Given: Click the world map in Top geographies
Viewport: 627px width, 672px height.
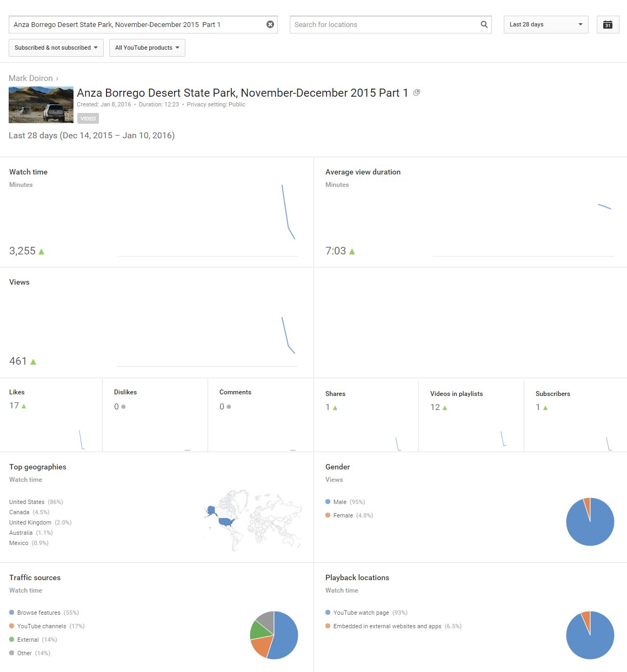Looking at the screenshot, I should click(x=253, y=520).
